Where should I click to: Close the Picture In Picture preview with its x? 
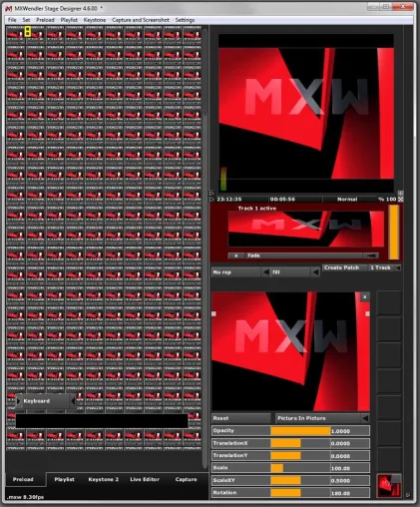365,296
